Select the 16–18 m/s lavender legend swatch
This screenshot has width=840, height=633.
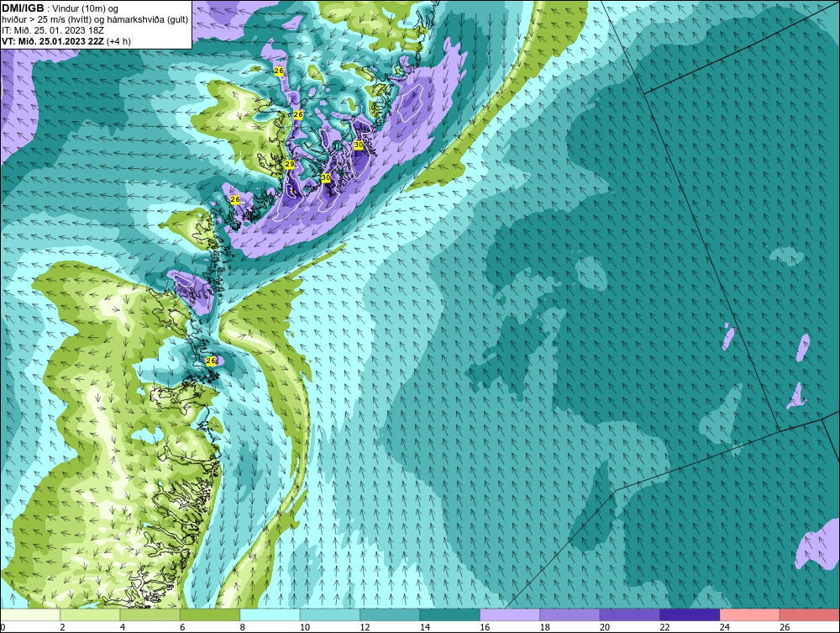510,615
